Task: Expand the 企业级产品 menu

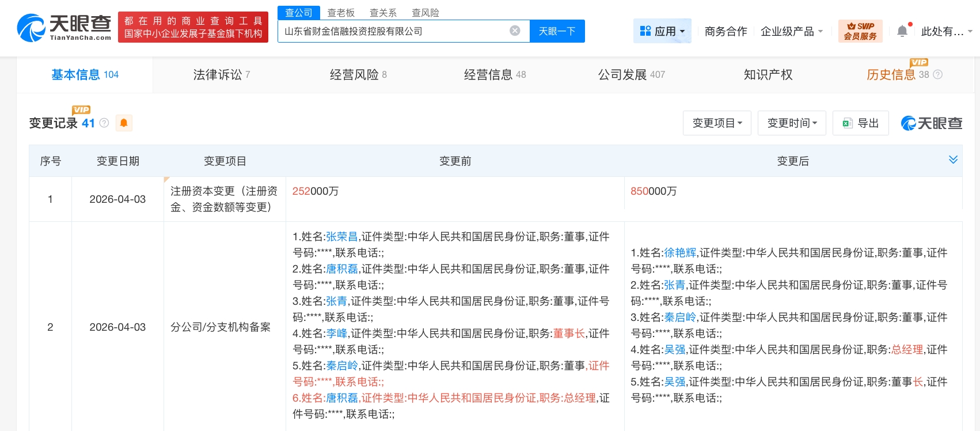Action: (792, 31)
